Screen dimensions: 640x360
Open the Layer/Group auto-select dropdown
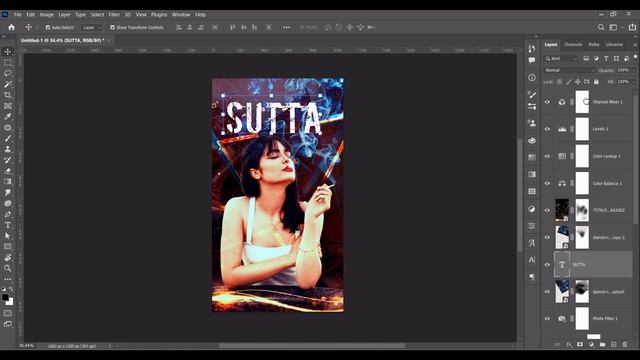(92, 27)
